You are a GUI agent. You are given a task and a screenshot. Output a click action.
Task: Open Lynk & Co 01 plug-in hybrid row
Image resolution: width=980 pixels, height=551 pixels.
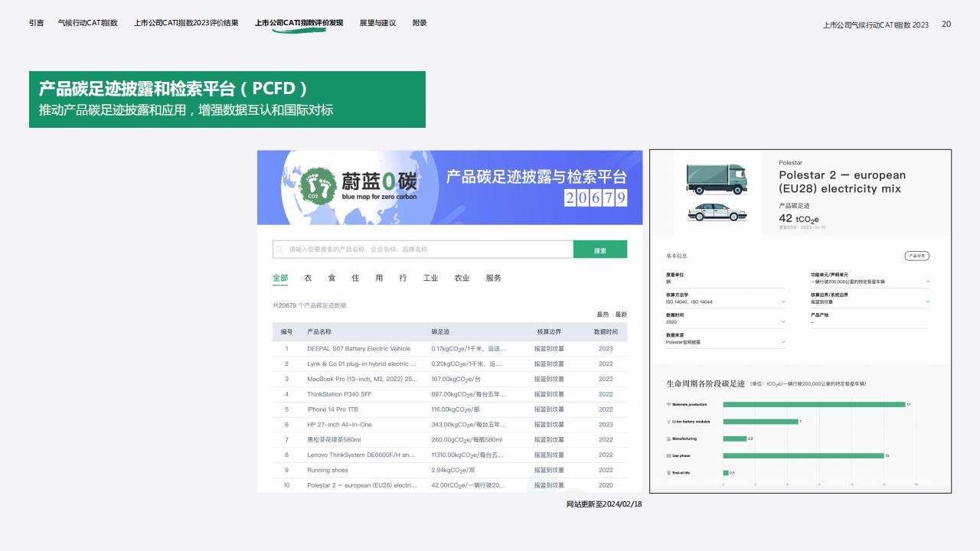tap(449, 364)
